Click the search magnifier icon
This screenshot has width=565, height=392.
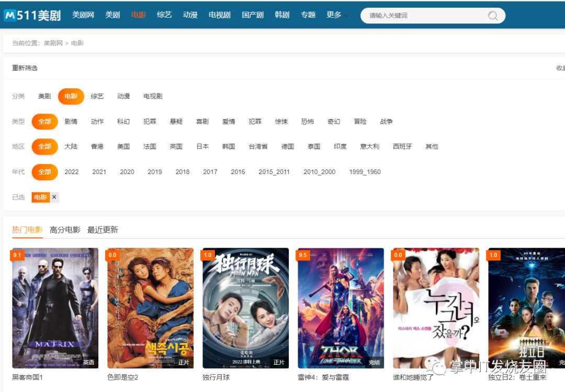pyautogui.click(x=493, y=16)
